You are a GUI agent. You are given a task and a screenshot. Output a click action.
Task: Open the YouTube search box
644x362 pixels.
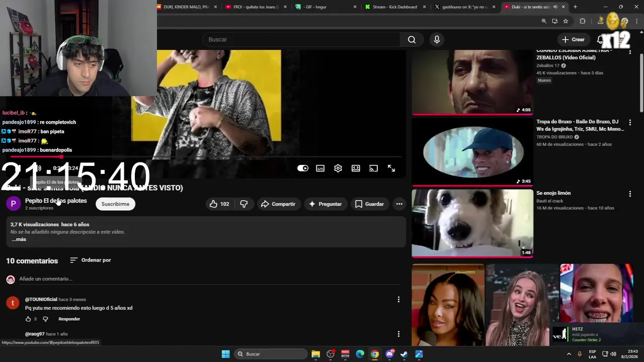(302, 40)
